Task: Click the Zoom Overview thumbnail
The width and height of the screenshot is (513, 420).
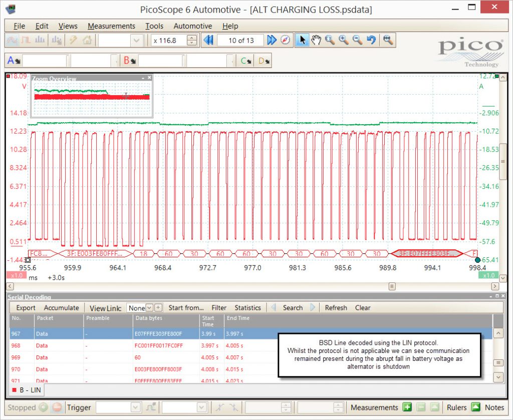Action: pos(92,99)
